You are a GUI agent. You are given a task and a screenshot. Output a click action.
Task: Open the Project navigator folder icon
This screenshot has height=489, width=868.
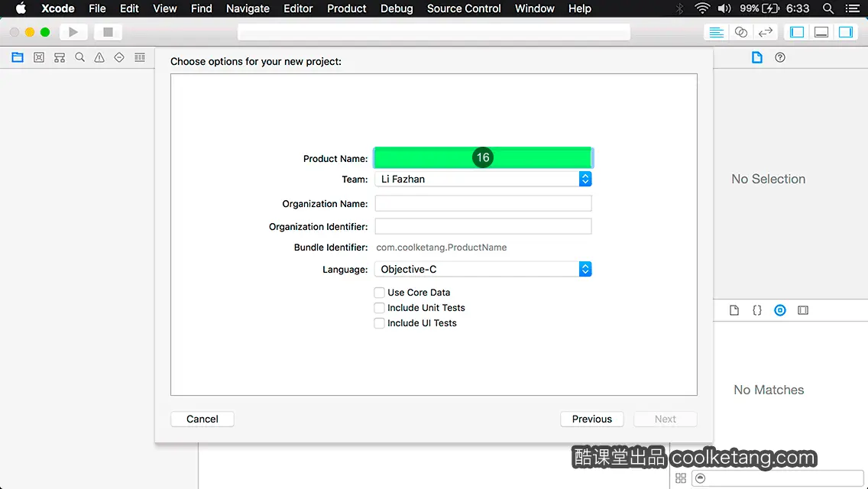click(18, 57)
